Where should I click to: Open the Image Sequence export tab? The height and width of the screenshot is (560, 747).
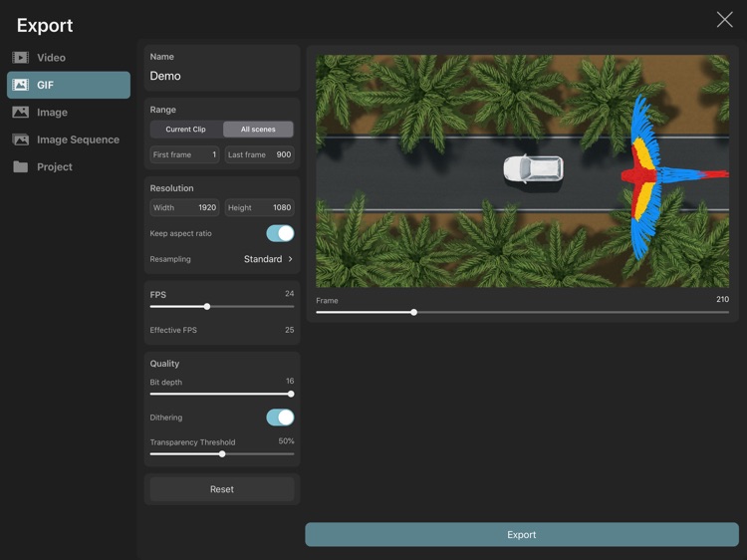pyautogui.click(x=78, y=140)
